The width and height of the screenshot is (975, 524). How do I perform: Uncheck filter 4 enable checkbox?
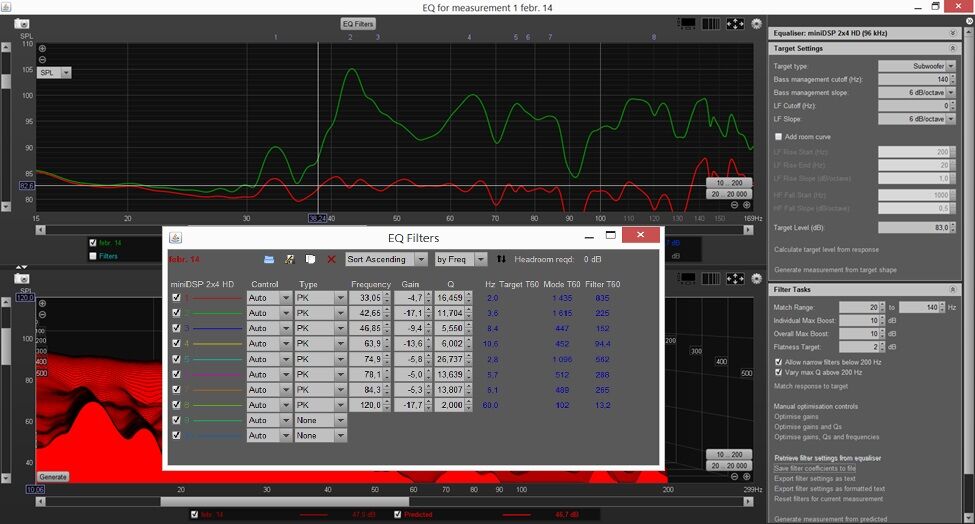[x=177, y=343]
